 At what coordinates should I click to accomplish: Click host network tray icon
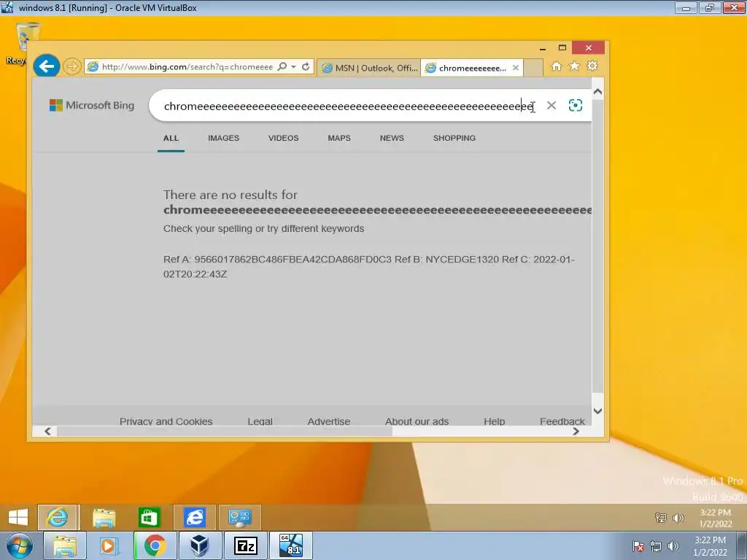click(x=656, y=546)
